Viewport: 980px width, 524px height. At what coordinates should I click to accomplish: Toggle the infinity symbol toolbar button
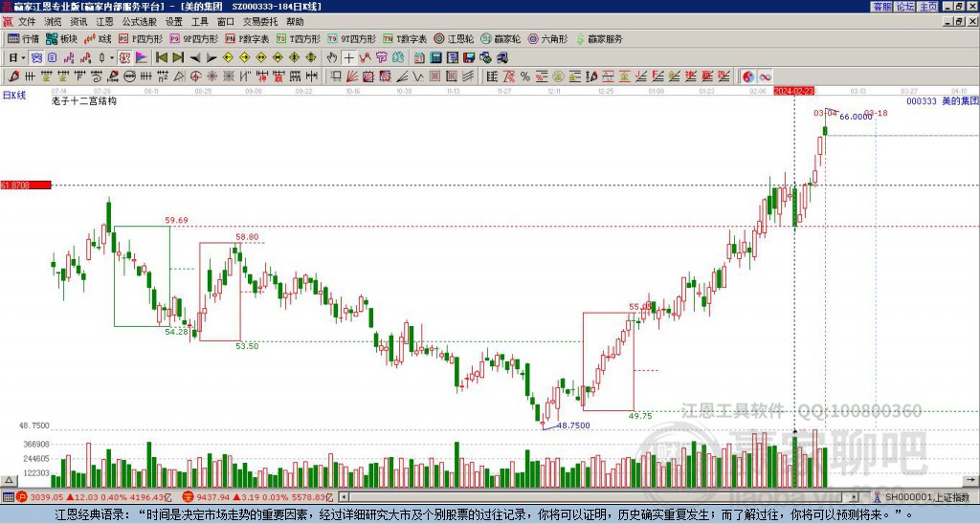(x=765, y=76)
